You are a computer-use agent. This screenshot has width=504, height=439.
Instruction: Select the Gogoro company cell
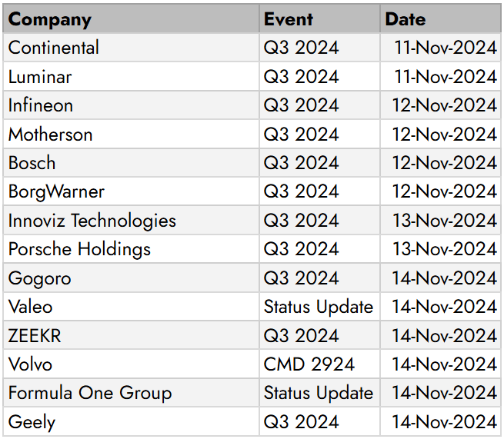point(131,278)
